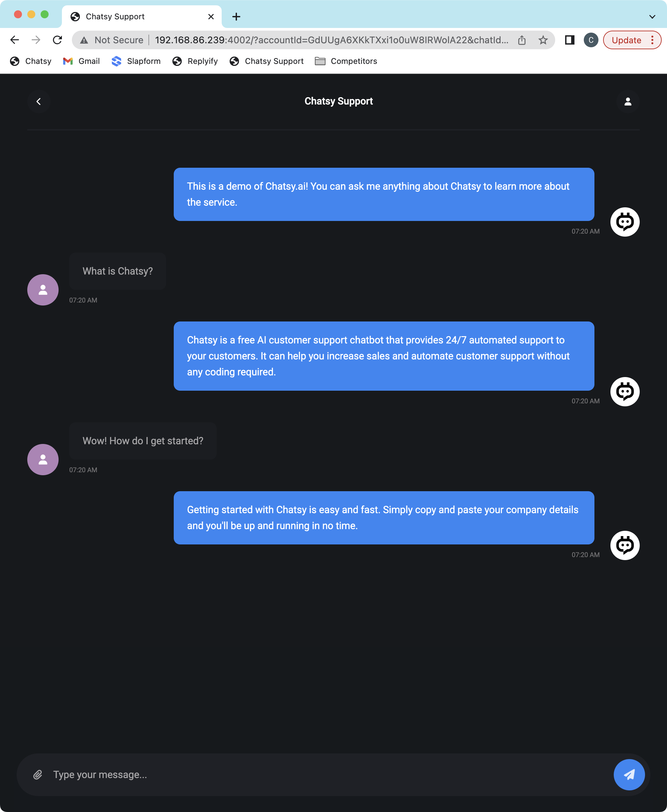Screen dimensions: 667x812
Task: Click the browser back arrow
Action: (x=15, y=40)
